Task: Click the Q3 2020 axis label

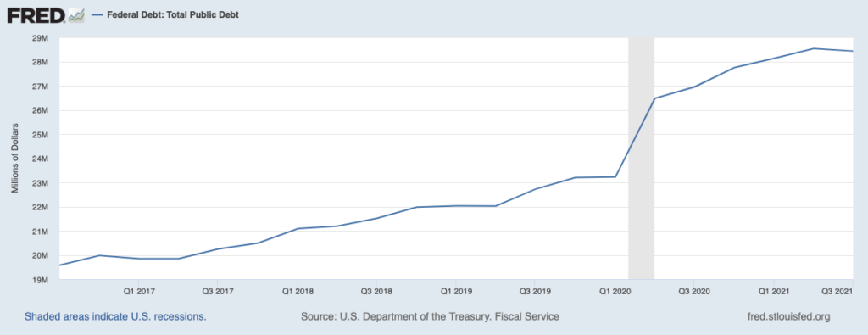Action: tap(693, 291)
